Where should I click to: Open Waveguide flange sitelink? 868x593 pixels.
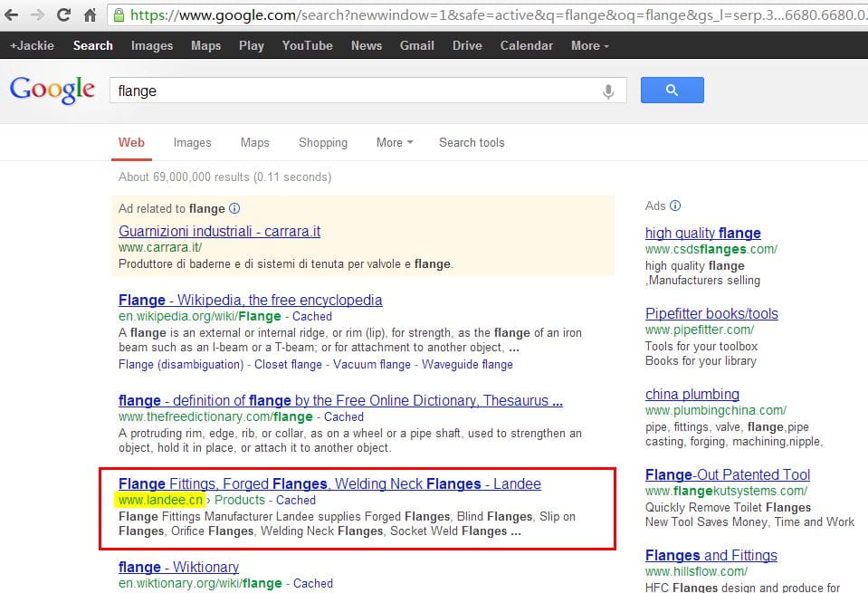click(467, 364)
